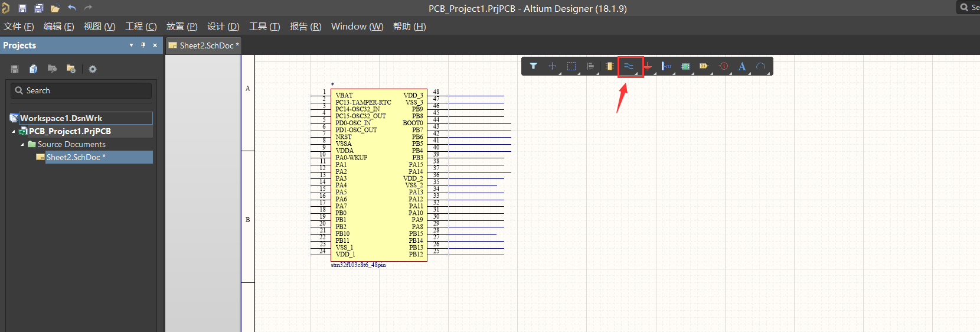Collapse the Source Documents folder
This screenshot has height=332, width=980.
click(22, 145)
